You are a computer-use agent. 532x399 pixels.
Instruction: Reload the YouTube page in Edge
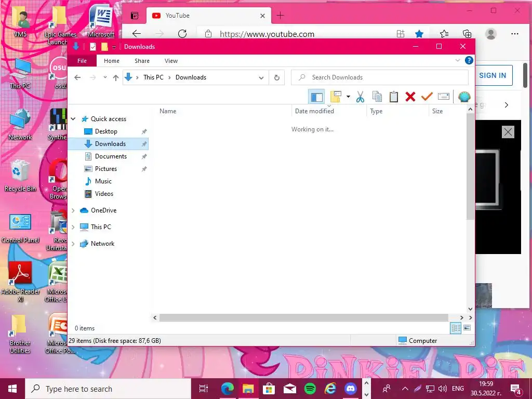pos(182,34)
